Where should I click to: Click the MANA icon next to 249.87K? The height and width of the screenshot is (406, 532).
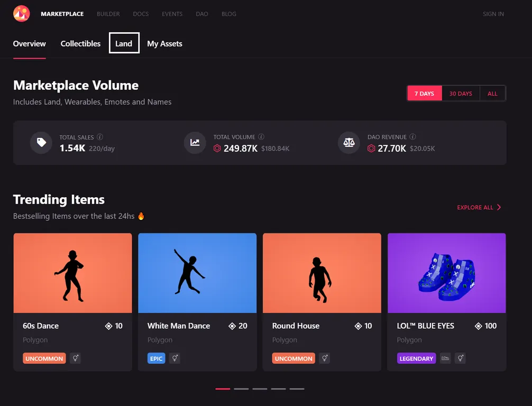[x=217, y=148]
